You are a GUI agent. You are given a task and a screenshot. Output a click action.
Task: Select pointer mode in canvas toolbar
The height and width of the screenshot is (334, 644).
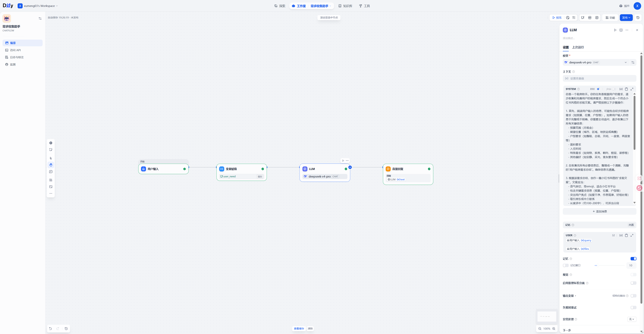51,158
